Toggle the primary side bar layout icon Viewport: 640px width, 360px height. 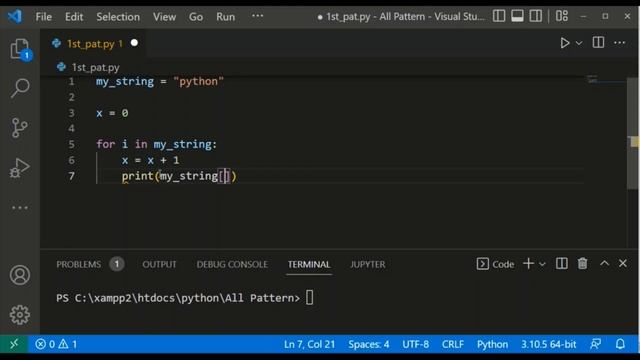click(499, 16)
